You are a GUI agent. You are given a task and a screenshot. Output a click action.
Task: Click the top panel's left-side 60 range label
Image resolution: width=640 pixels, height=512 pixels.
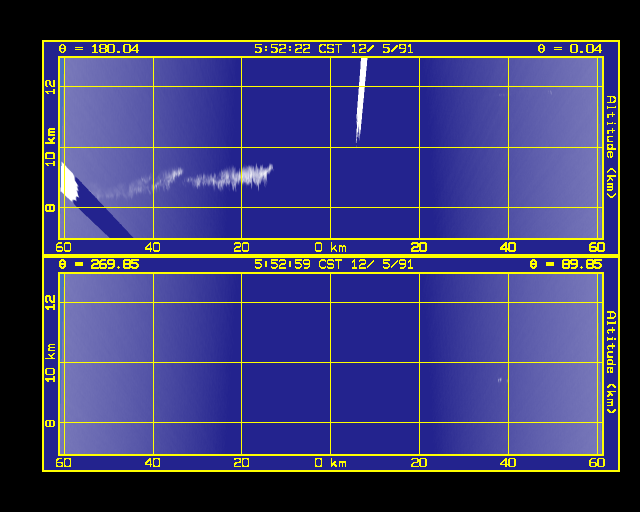[x=63, y=247]
